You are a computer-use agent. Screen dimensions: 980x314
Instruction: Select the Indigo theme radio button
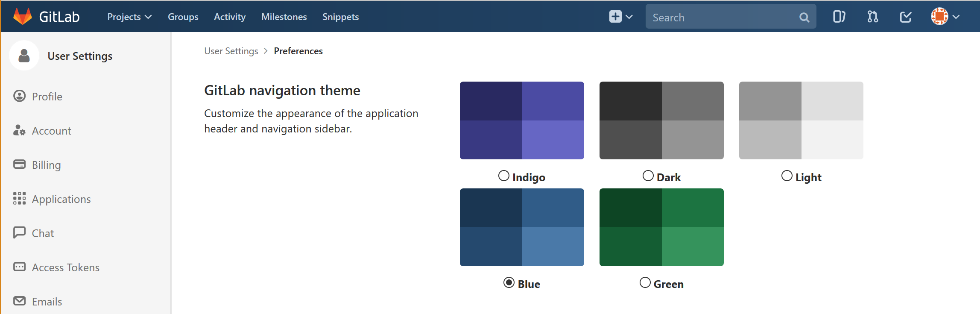pyautogui.click(x=504, y=176)
